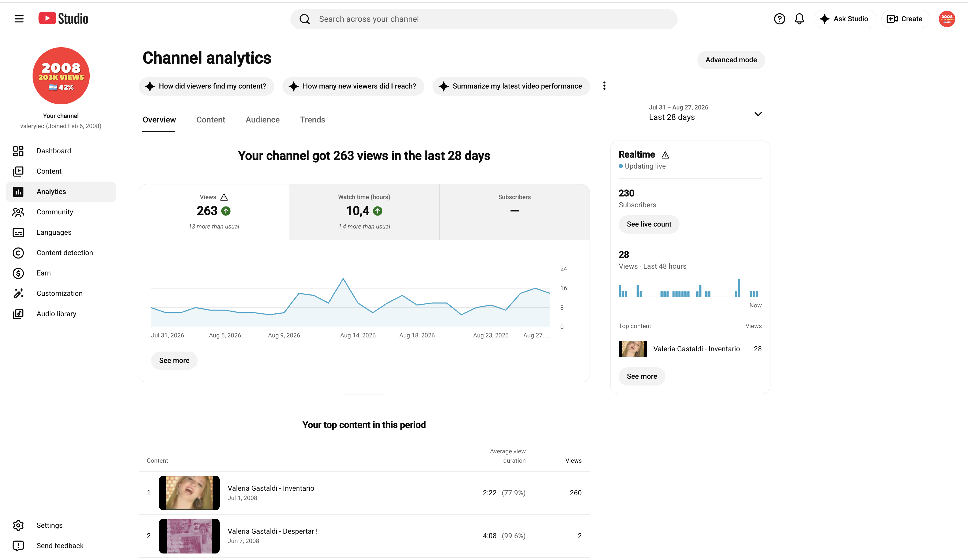Click the Realtime 48-hour views bar chart

[690, 287]
